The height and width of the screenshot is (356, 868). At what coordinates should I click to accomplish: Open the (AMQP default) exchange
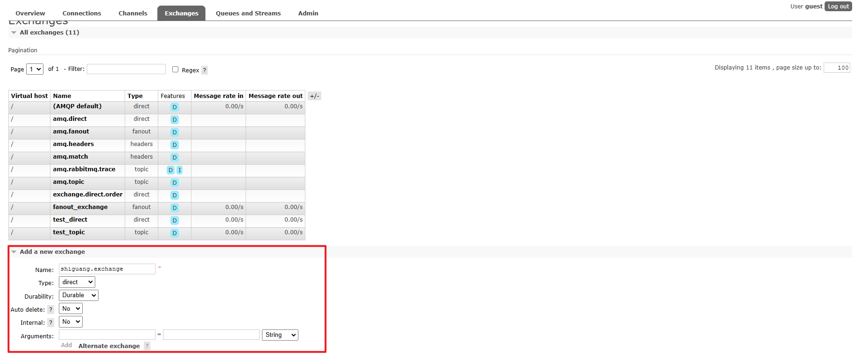[77, 106]
